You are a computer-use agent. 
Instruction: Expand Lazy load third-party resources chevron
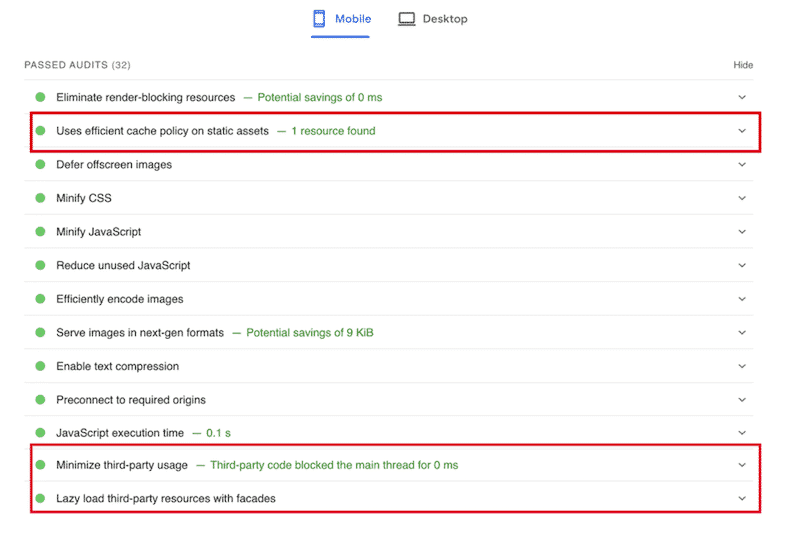pos(742,498)
